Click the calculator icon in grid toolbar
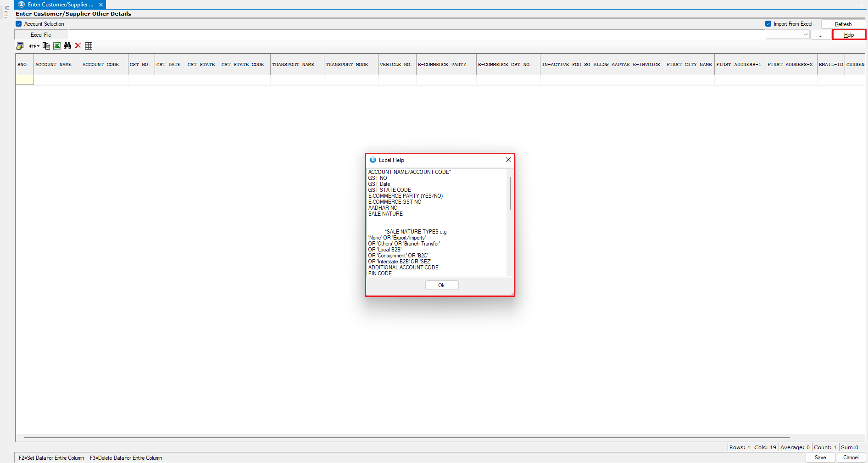 (20, 46)
